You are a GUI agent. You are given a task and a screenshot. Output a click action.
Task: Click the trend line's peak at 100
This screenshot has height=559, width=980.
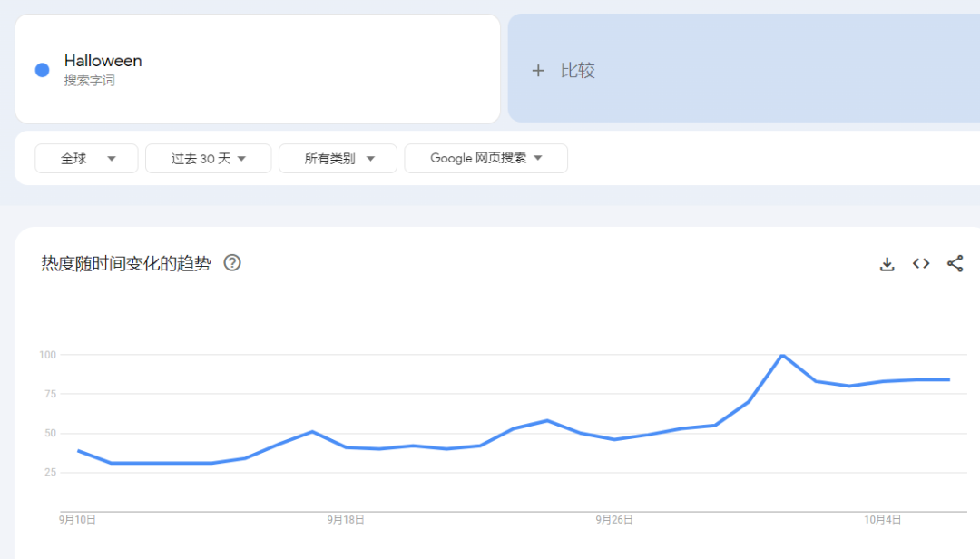click(782, 355)
